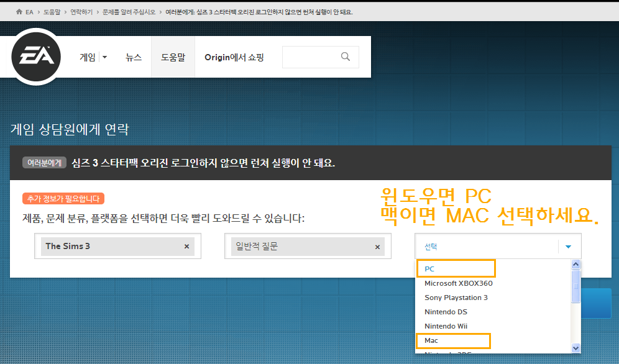Select the 게임 navigation menu
Image resolution: width=619 pixels, height=364 pixels.
tap(88, 57)
